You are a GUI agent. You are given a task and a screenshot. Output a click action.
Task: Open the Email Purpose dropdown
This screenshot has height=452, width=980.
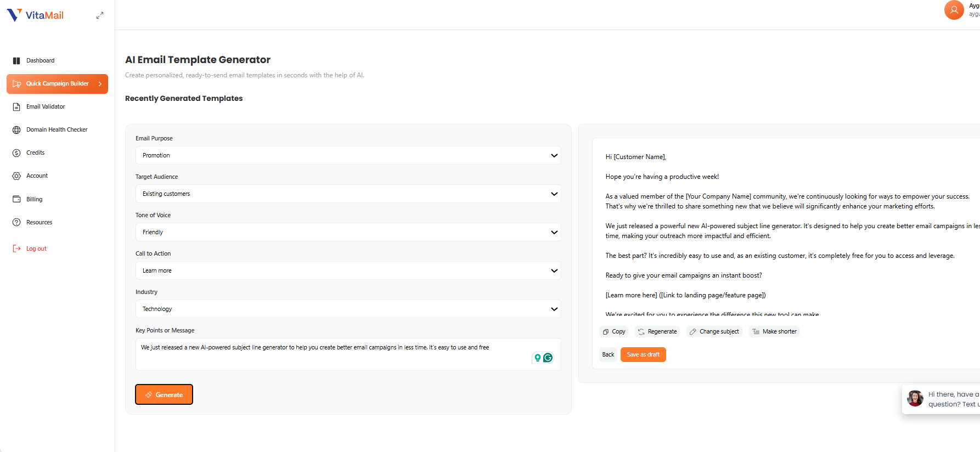coord(348,155)
